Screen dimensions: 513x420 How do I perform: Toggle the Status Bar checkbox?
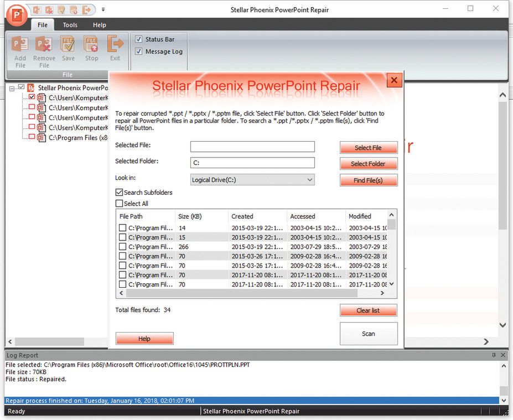[139, 39]
